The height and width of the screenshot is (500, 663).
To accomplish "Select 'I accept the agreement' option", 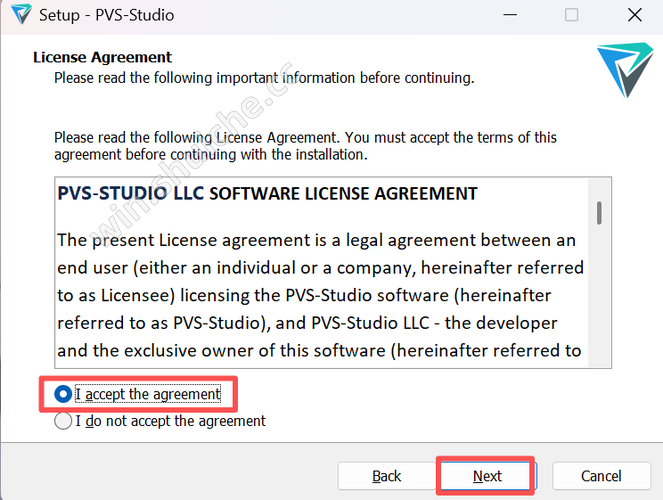I will click(x=63, y=394).
